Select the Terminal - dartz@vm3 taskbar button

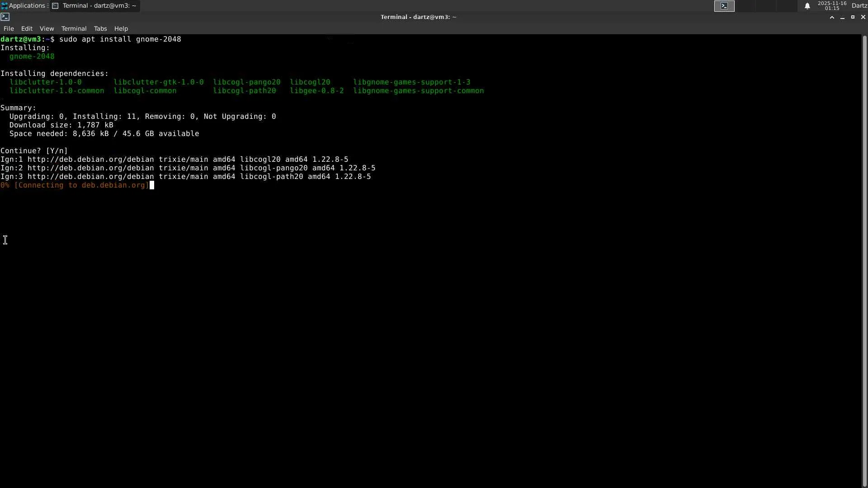coord(95,6)
